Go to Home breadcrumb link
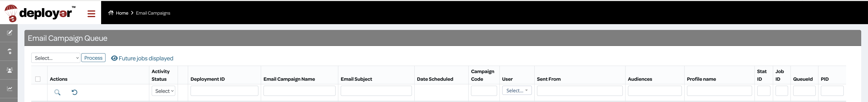This screenshot has width=868, height=102. point(122,13)
